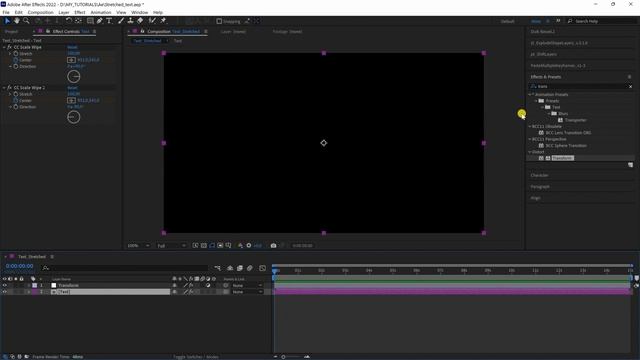Open the File menu
This screenshot has width=640, height=360.
click(6, 12)
